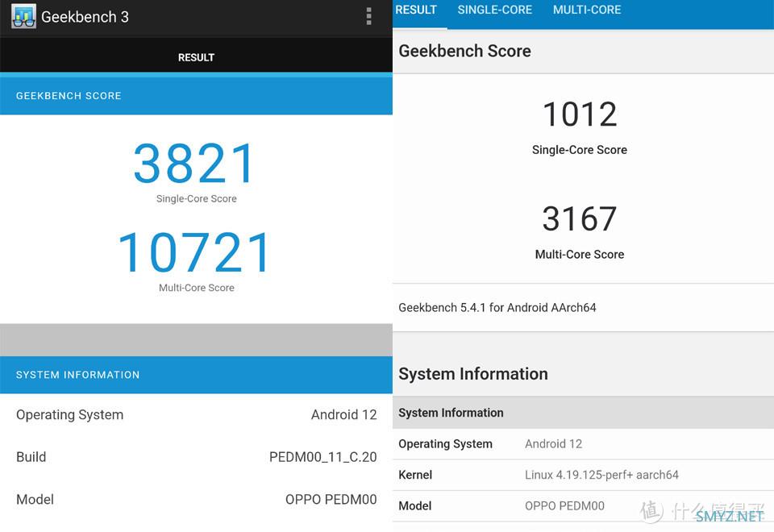774x532 pixels.
Task: Open the three-dot overflow menu
Action: click(x=368, y=16)
